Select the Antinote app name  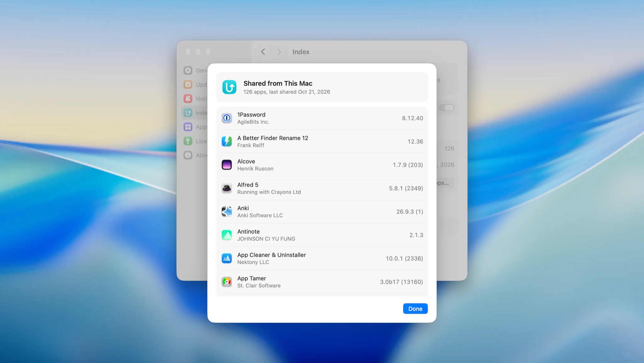tap(248, 231)
